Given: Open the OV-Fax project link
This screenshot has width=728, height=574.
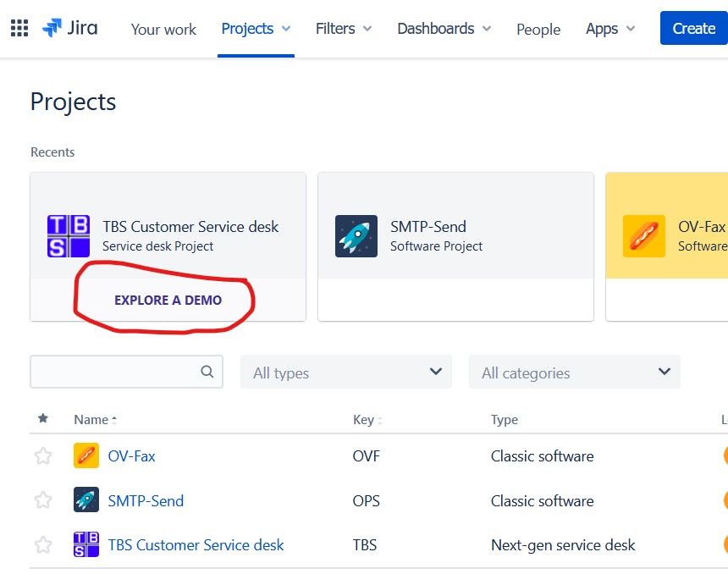Looking at the screenshot, I should coord(131,456).
